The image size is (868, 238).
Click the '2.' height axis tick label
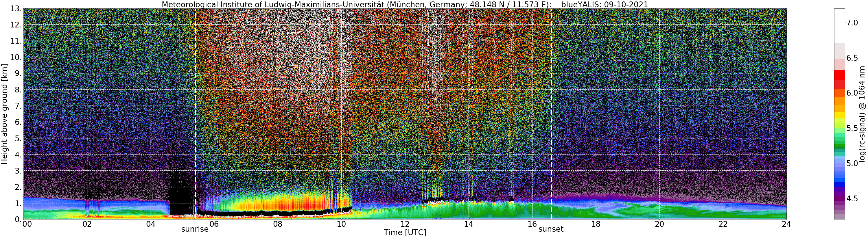18,187
